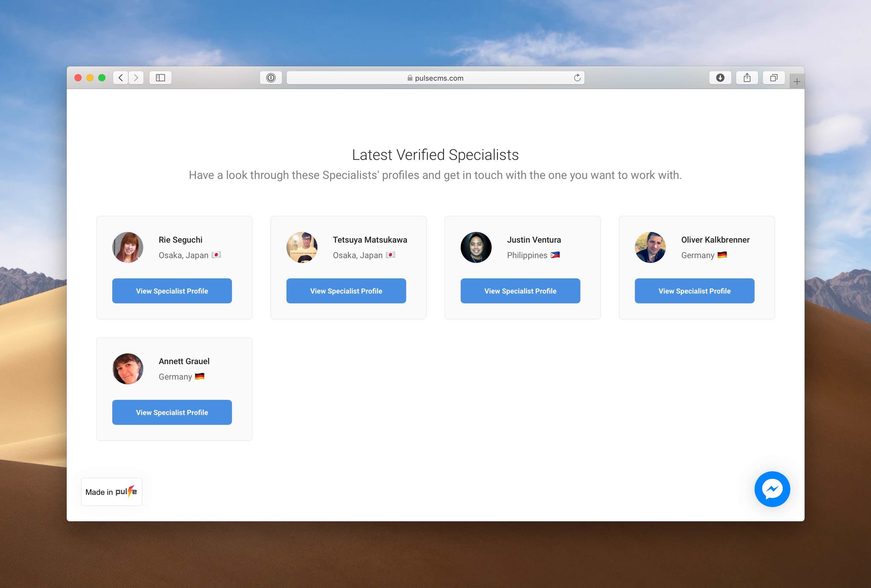Click Annett Grauel's avatar photo
Image resolution: width=871 pixels, height=588 pixels.
128,369
